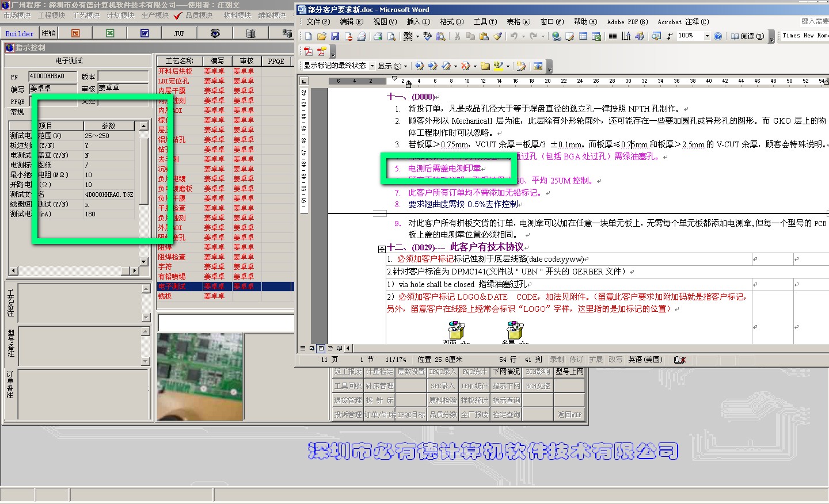Toggle the Document Map icon in Word

656,36
